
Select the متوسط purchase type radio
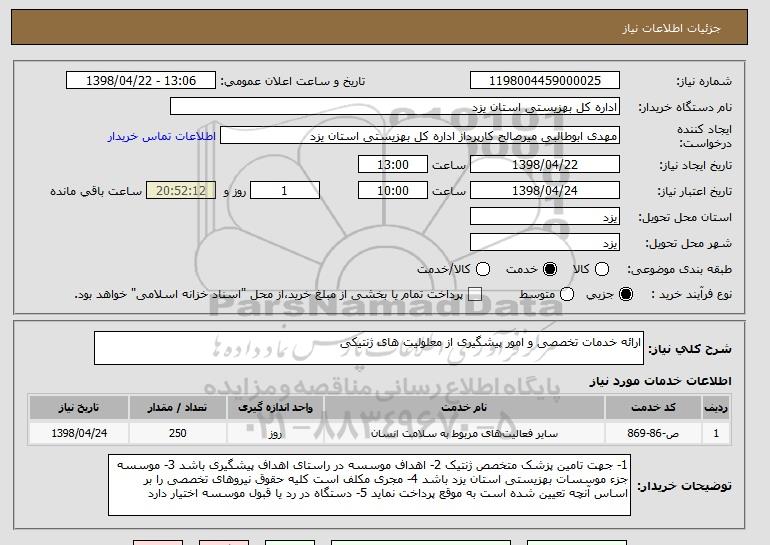pyautogui.click(x=567, y=294)
